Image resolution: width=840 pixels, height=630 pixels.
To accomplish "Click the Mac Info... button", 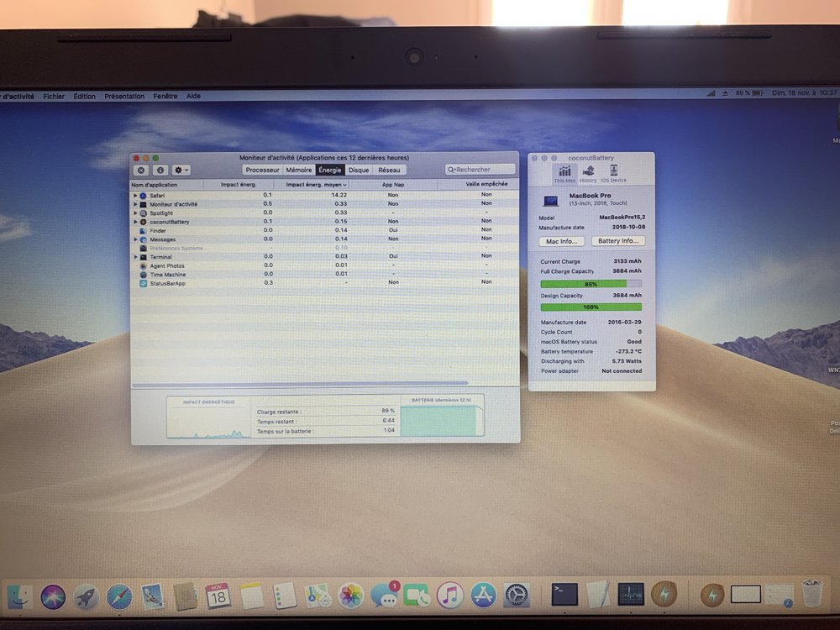I will [x=560, y=241].
